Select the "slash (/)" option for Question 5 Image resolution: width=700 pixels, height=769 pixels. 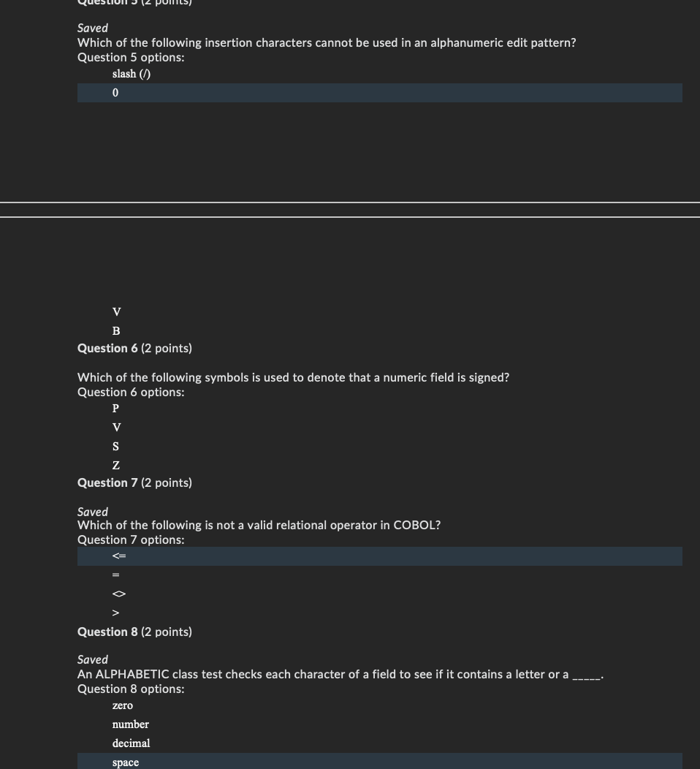tap(131, 74)
